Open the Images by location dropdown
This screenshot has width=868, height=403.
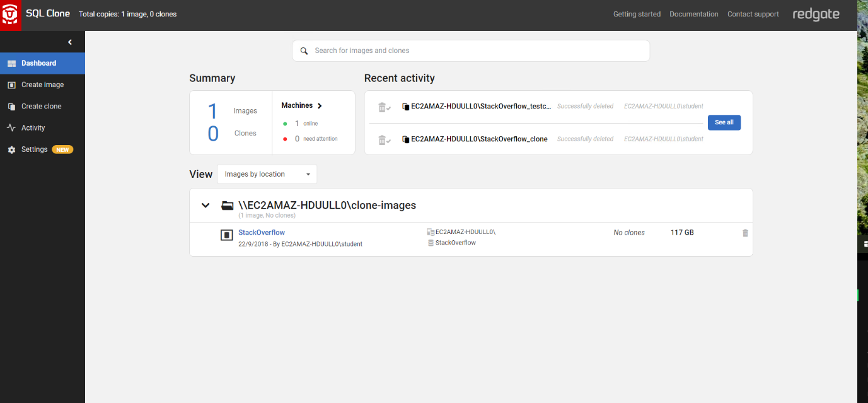coord(267,173)
